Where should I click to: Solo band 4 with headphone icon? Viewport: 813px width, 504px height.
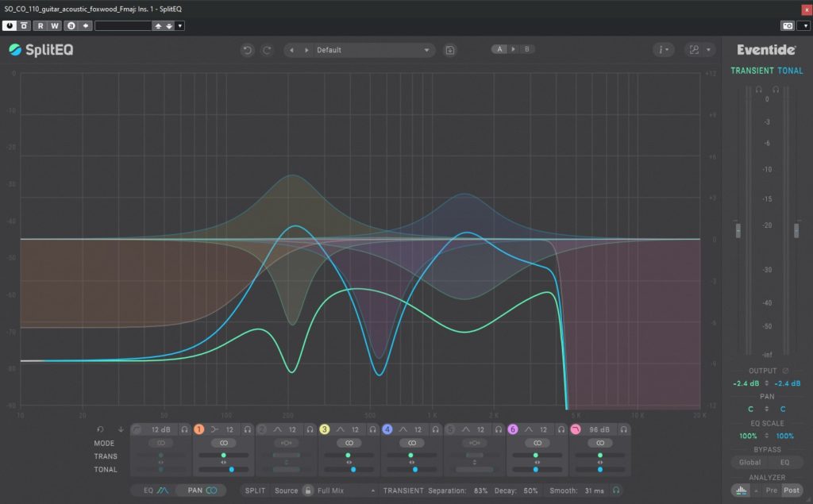click(436, 429)
